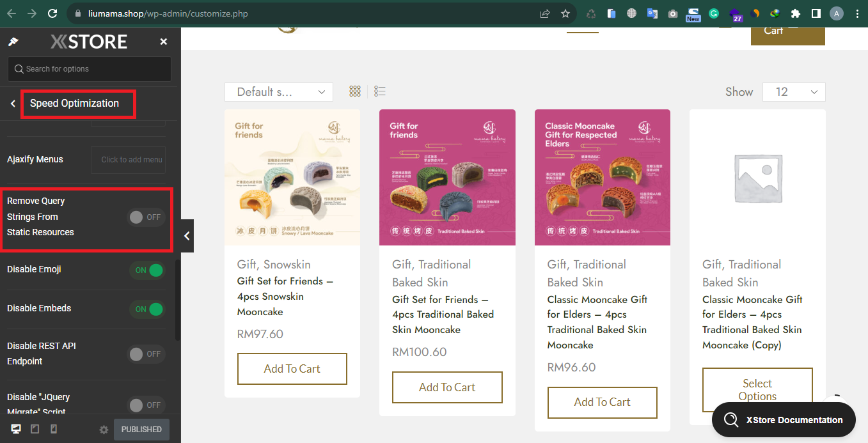Screen dimensions: 868x443
Task: Open the Extensions puzzle menu
Action: 796,13
